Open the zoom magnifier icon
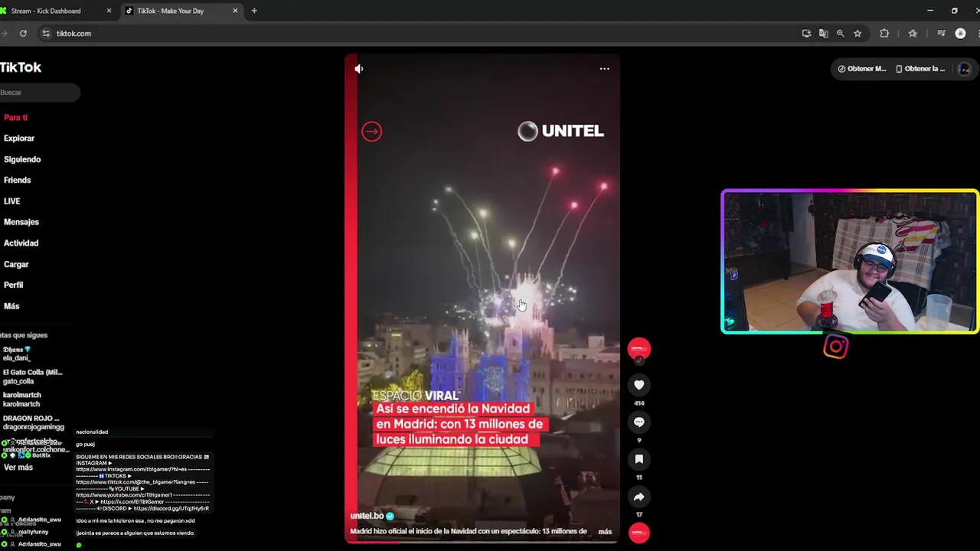This screenshot has height=551, width=980. pyautogui.click(x=840, y=34)
